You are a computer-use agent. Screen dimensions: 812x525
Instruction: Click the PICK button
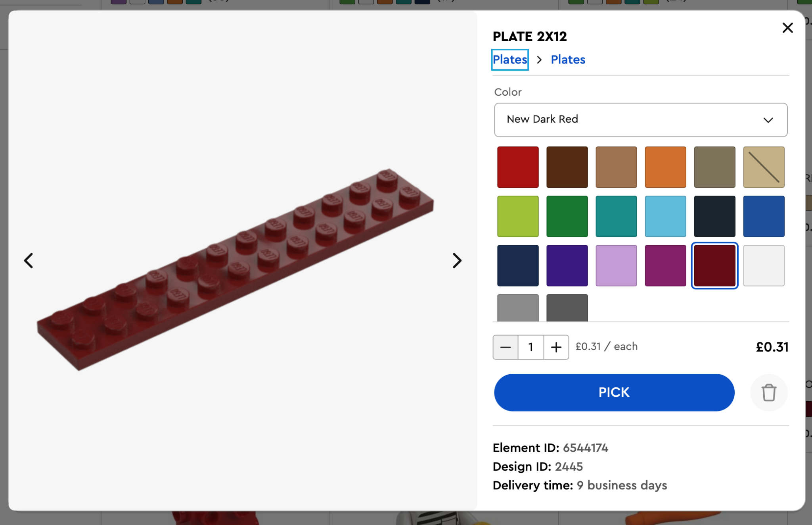[613, 392]
